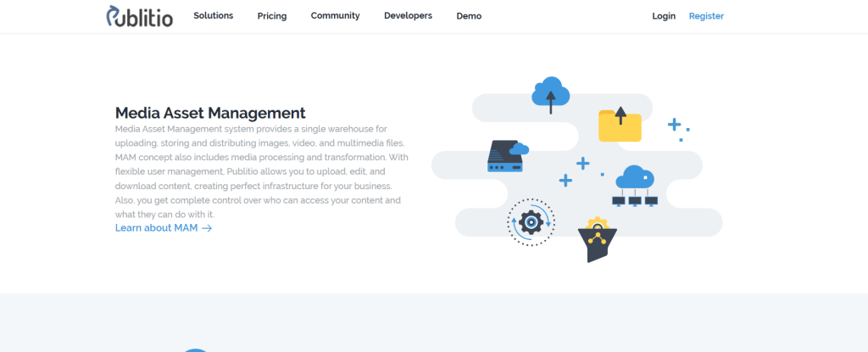868x352 pixels.
Task: Click the text 'what they can do with it.'
Action: (164, 214)
